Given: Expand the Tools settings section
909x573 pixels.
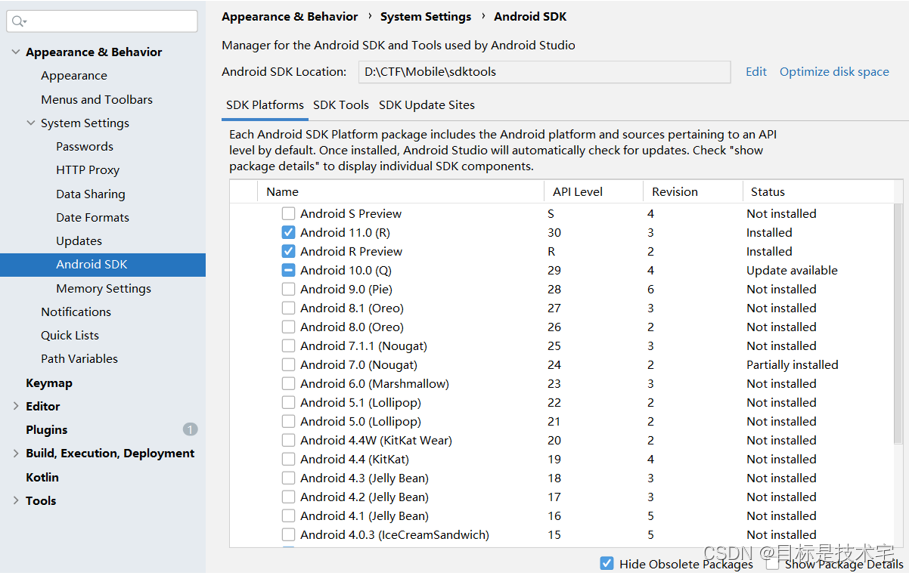Looking at the screenshot, I should coord(15,501).
